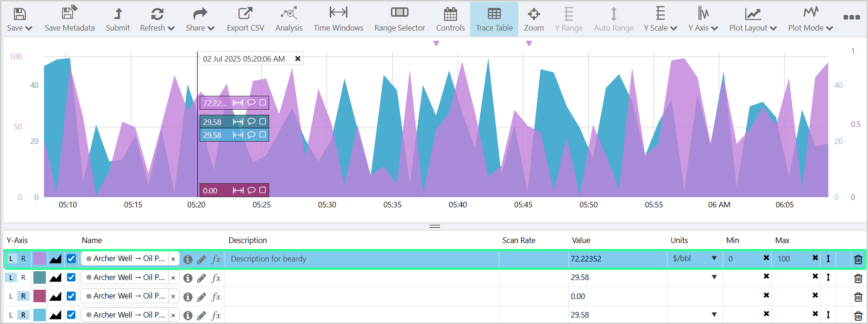Click the Submit button
868x324 pixels.
click(118, 19)
